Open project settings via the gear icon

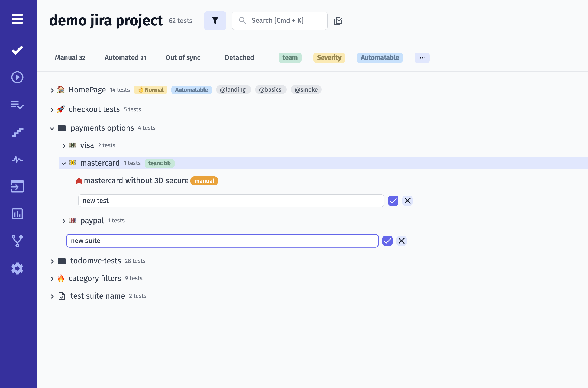(x=17, y=268)
